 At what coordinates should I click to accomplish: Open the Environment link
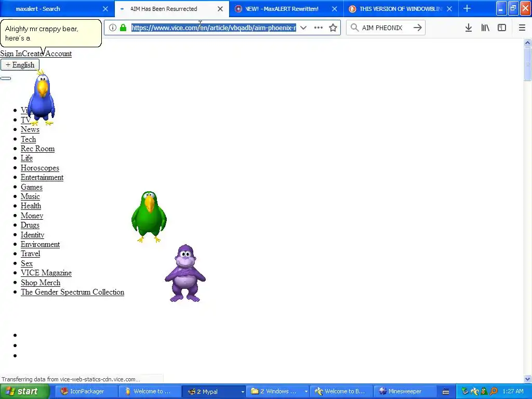pos(40,244)
